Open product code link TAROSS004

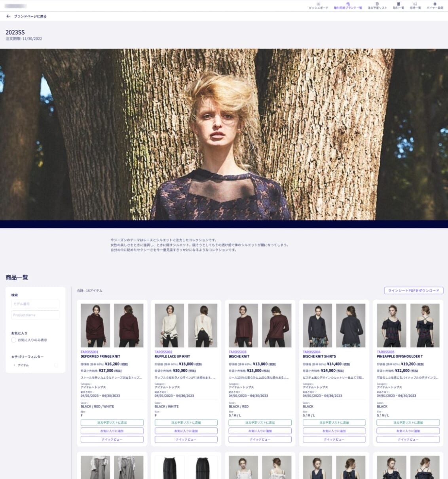pyautogui.click(x=311, y=352)
